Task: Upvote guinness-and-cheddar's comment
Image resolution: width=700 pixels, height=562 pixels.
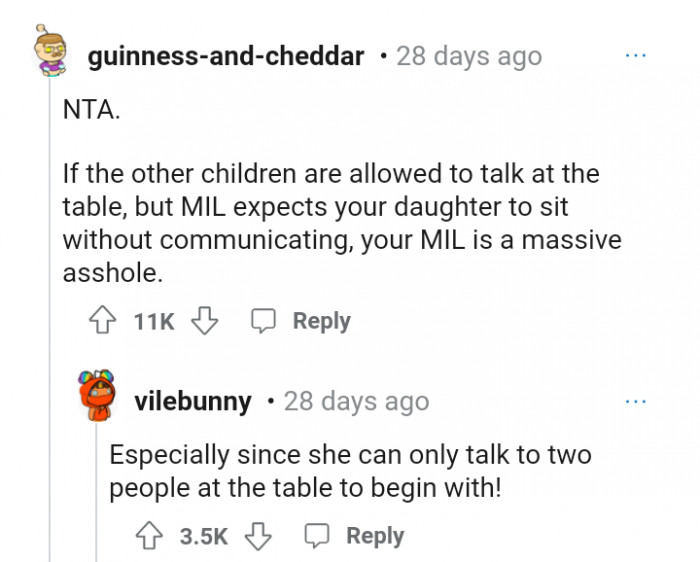Action: coord(103,321)
